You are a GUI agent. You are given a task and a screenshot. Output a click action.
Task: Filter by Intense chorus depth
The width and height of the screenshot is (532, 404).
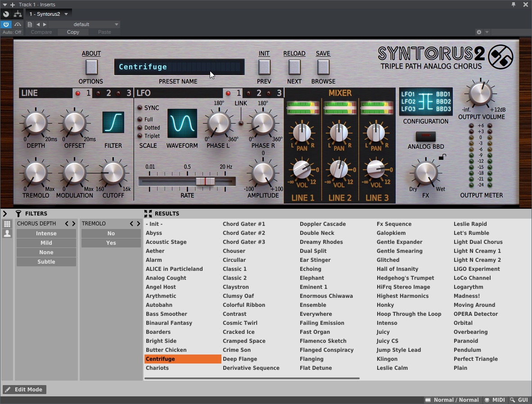46,233
